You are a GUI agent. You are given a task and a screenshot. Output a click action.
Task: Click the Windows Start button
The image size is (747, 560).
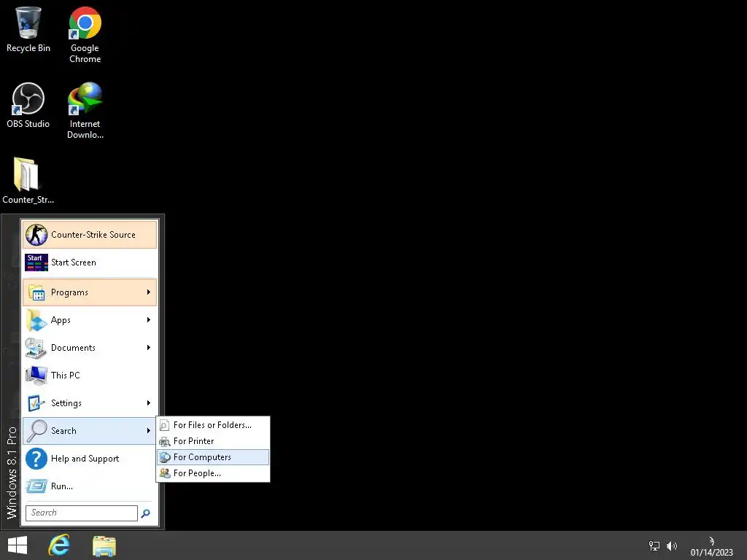pos(18,545)
